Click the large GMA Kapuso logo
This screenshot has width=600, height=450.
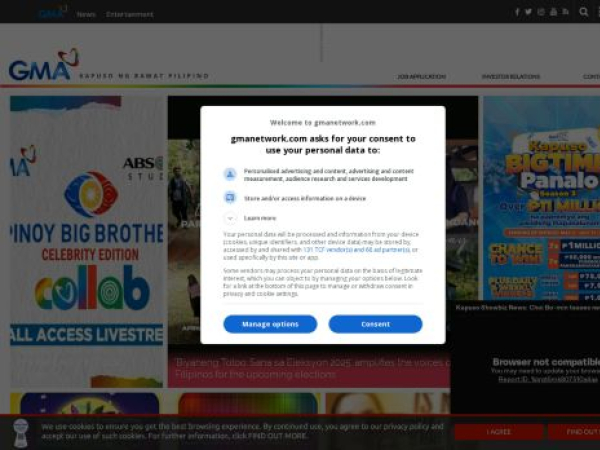click(44, 65)
